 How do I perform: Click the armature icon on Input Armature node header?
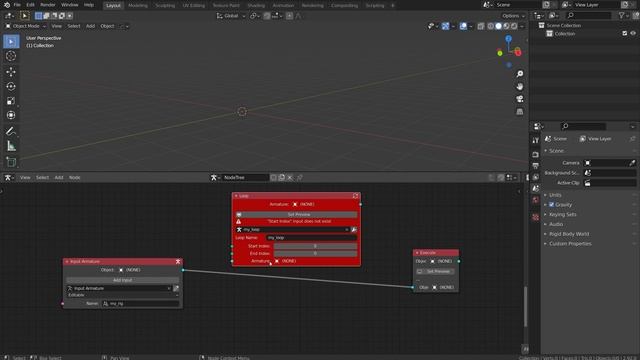click(x=178, y=262)
